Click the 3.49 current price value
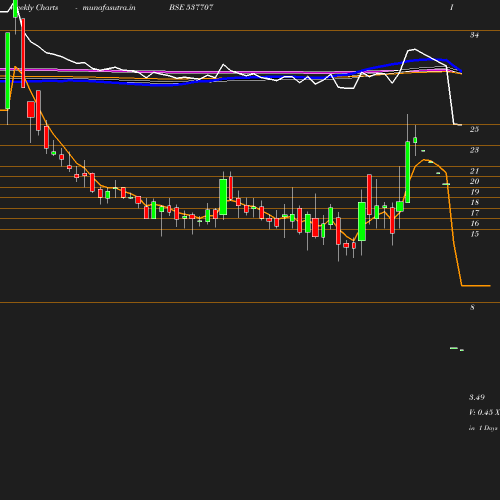 click(x=477, y=397)
